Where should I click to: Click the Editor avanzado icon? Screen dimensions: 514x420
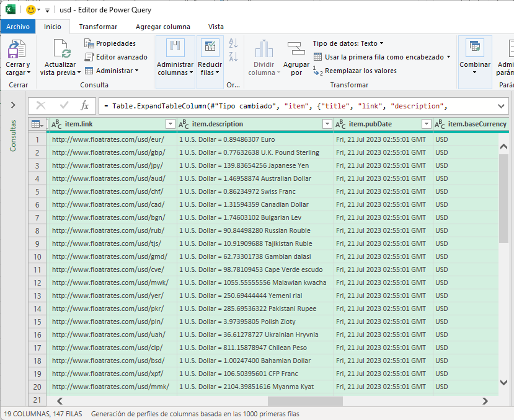89,57
